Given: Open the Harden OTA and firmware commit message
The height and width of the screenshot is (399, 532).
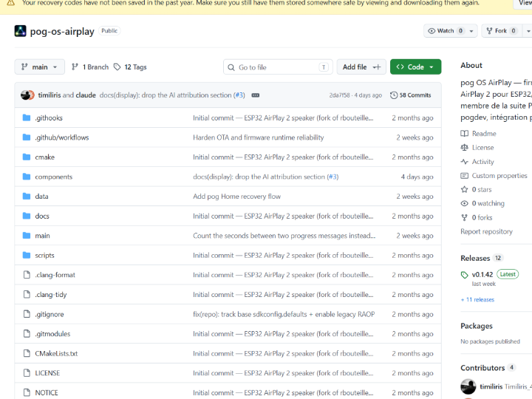Looking at the screenshot, I should (x=258, y=137).
